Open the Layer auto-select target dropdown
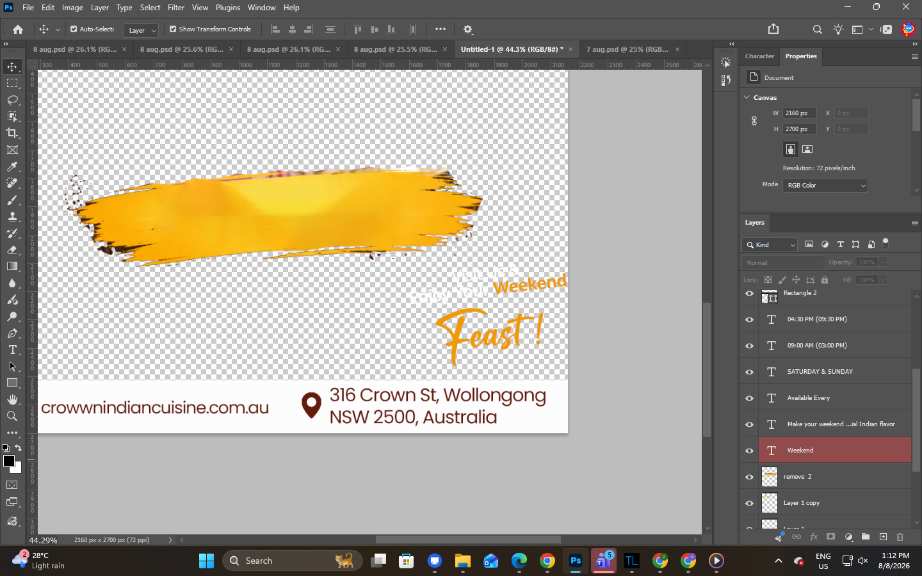The image size is (922, 576). pyautogui.click(x=141, y=30)
